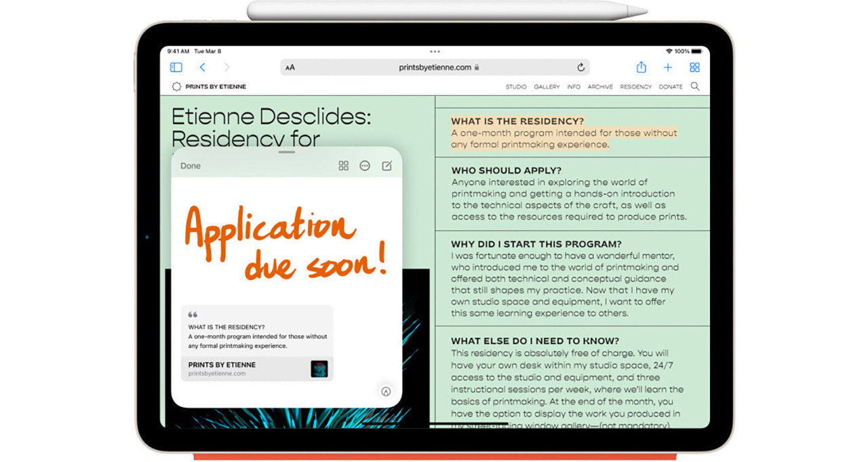Click the home indicator bar
The height and width of the screenshot is (462, 868).
pyautogui.click(x=435, y=424)
